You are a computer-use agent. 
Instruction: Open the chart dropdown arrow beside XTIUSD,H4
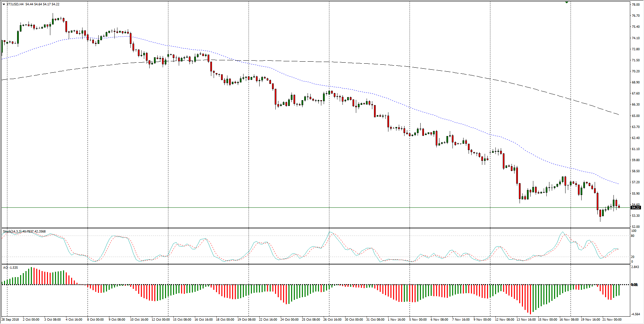[x=4, y=4]
